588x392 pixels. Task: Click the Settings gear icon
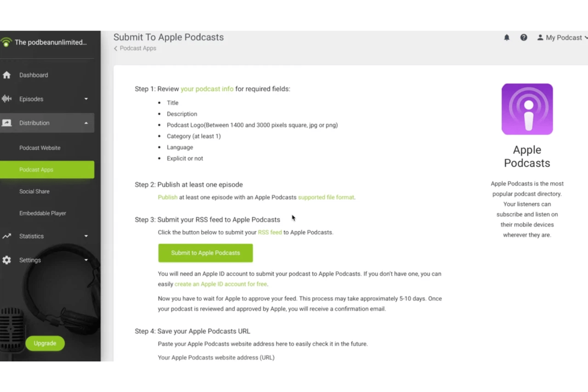(6, 260)
